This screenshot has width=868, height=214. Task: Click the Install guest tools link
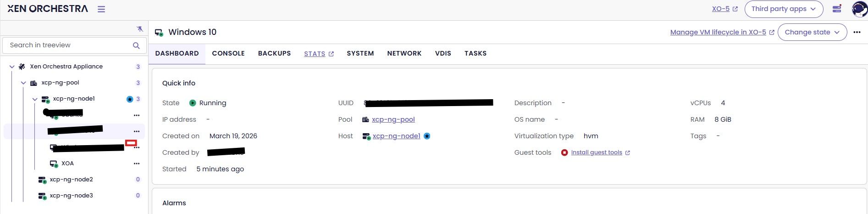point(597,152)
